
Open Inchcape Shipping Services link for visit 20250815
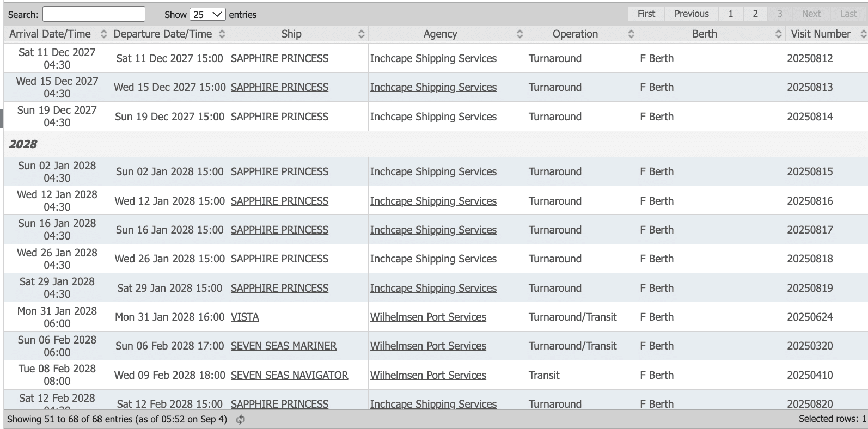pyautogui.click(x=433, y=171)
